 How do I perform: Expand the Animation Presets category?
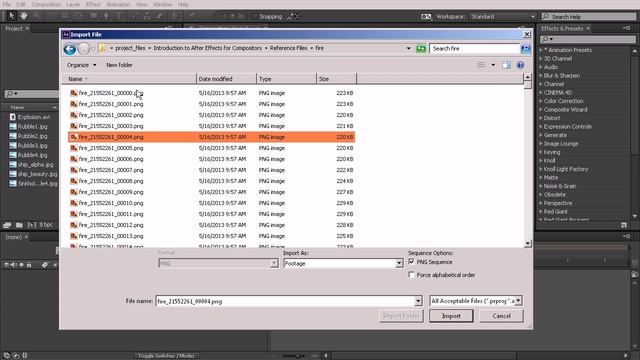[541, 50]
